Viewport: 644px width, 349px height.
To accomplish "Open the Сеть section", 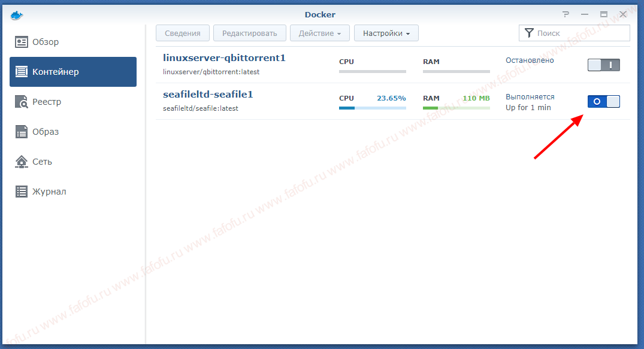I will pyautogui.click(x=73, y=162).
